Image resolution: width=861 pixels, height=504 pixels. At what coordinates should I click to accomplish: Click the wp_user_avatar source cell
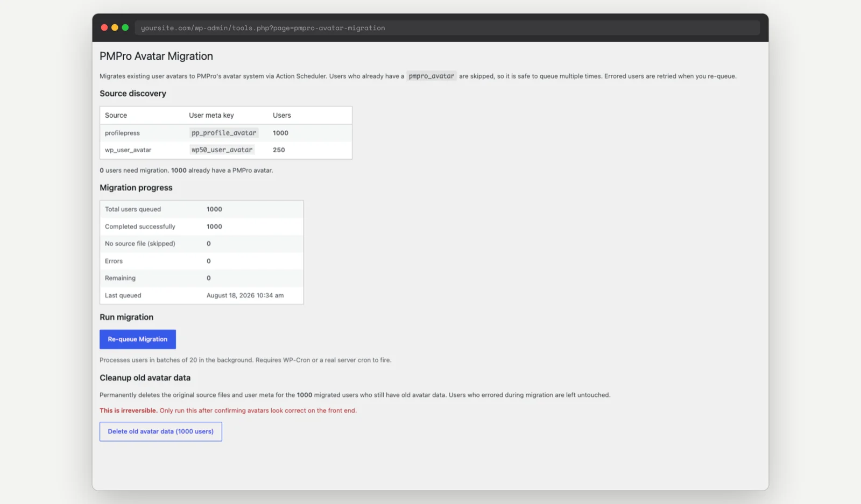click(x=128, y=150)
